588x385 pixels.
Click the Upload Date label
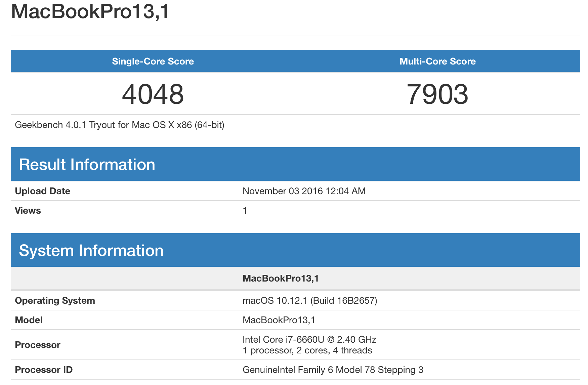coord(43,191)
